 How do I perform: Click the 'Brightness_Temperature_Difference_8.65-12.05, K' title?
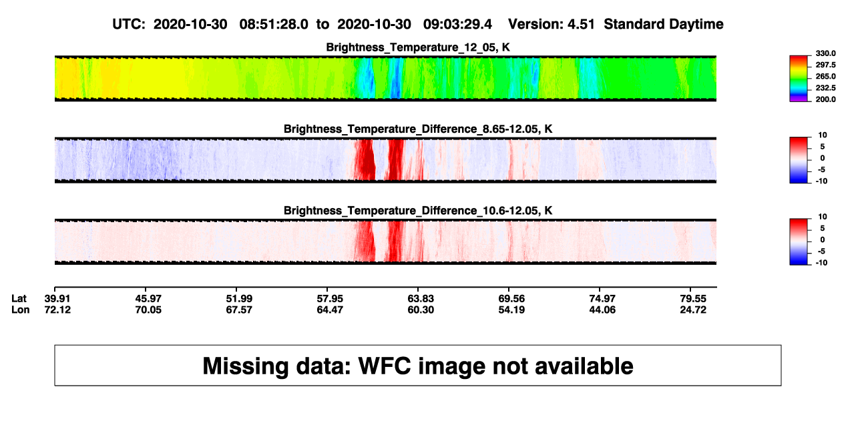coord(419,129)
